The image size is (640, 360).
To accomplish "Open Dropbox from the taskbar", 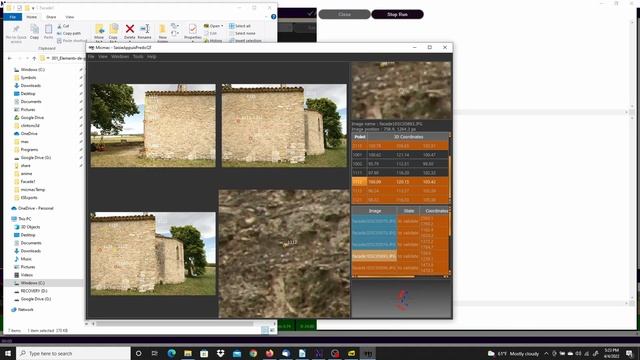I will click(220, 353).
